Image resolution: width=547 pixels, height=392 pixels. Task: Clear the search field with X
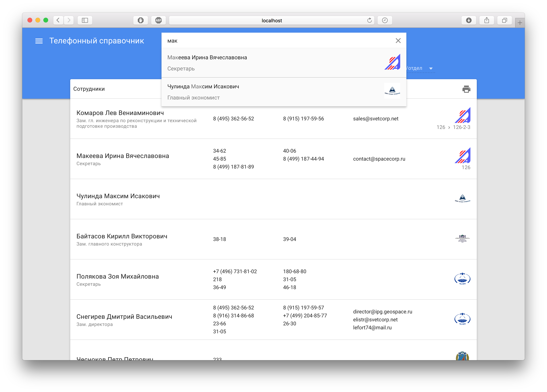point(398,41)
